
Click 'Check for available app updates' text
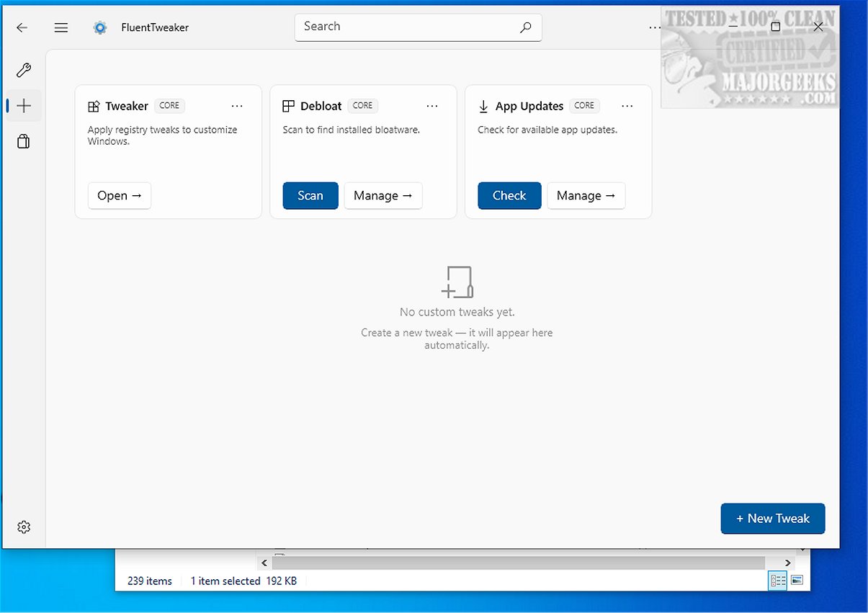pyautogui.click(x=547, y=130)
